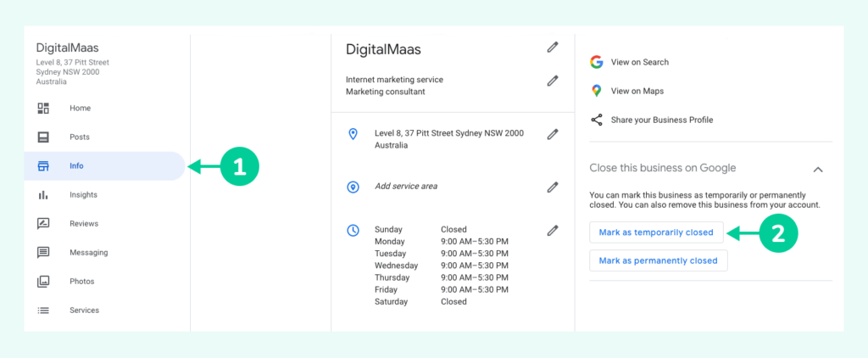The image size is (868, 358).
Task: Click the Photos icon in sidebar
Action: [x=43, y=281]
